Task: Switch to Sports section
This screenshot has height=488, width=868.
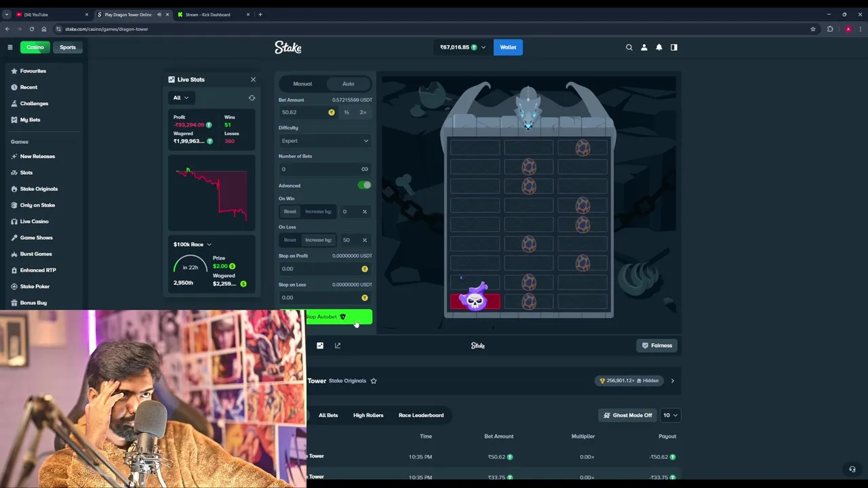Action: (x=67, y=47)
